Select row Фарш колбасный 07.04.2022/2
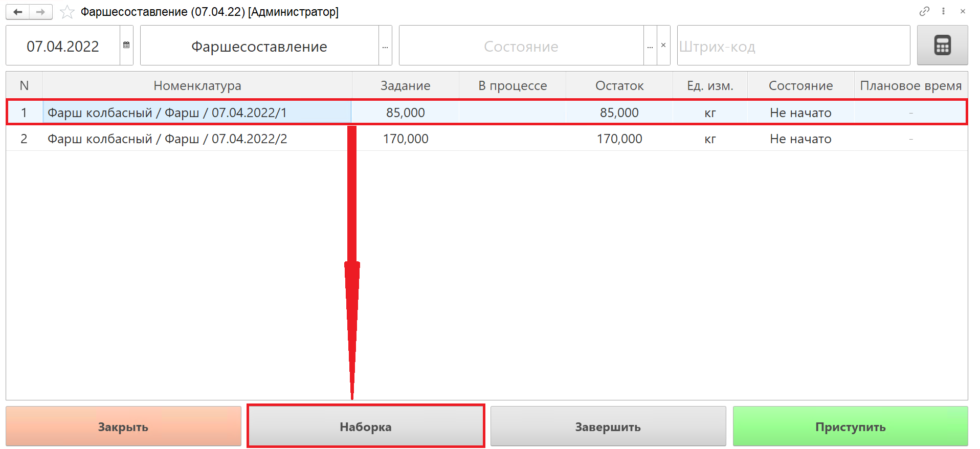 pyautogui.click(x=167, y=139)
